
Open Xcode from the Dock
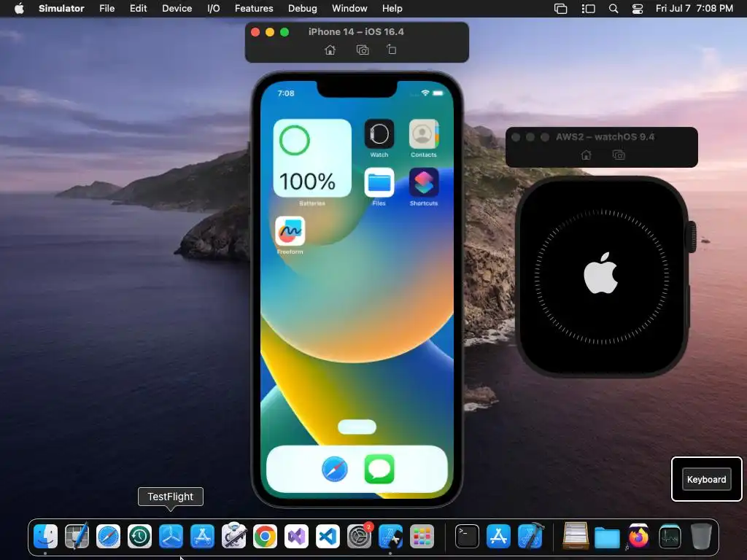tap(530, 537)
